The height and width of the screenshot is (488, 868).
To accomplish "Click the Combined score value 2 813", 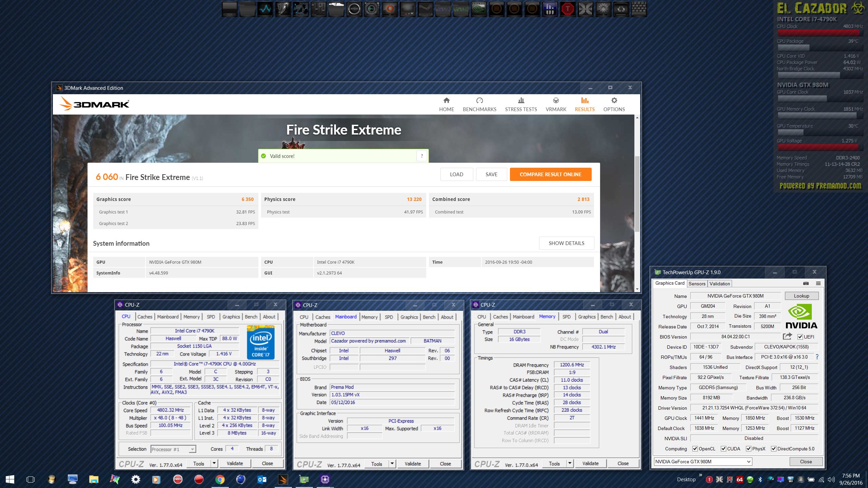I will point(583,199).
